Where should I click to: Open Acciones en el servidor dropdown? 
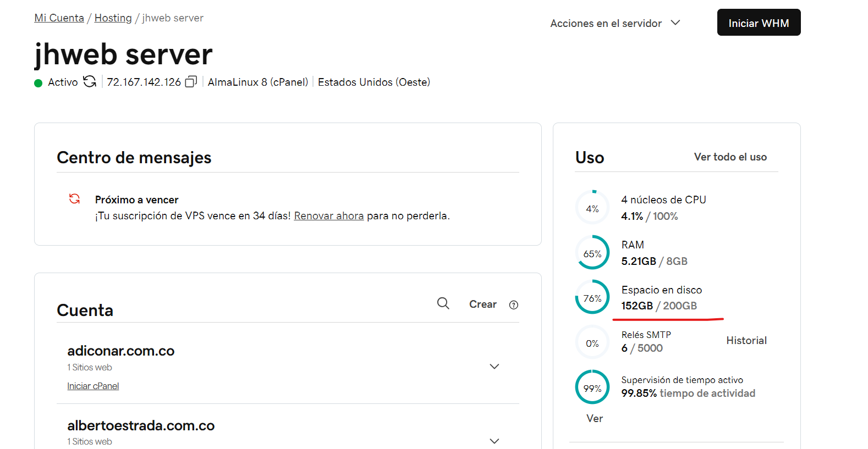tap(615, 23)
